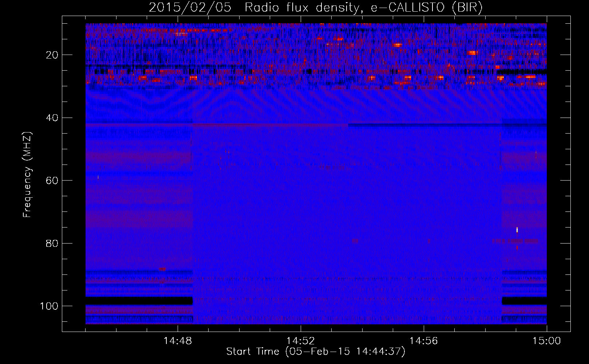This screenshot has width=589, height=364.
Task: Click the 20 frequency tick label
Action: [x=52, y=55]
